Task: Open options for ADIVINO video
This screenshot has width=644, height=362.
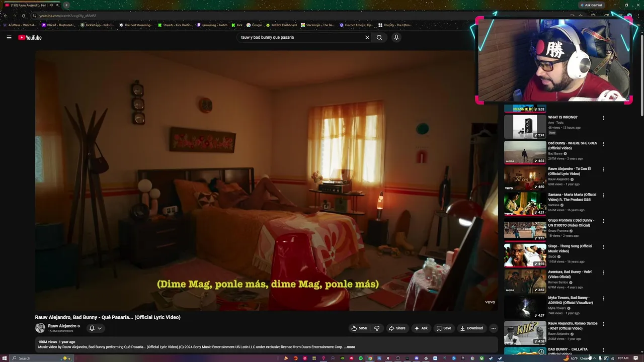Action: tap(603, 298)
